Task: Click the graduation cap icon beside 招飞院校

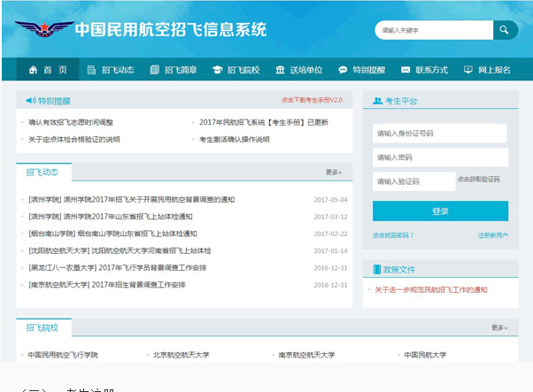Action: click(217, 70)
